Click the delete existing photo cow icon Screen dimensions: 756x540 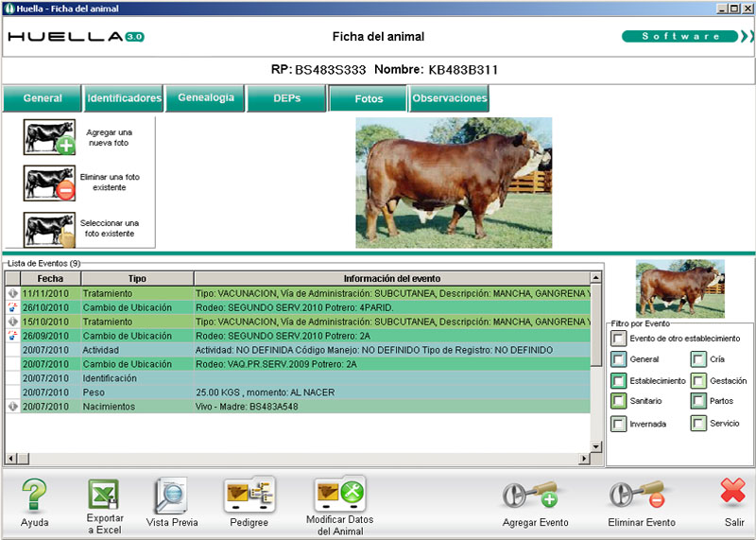50,183
